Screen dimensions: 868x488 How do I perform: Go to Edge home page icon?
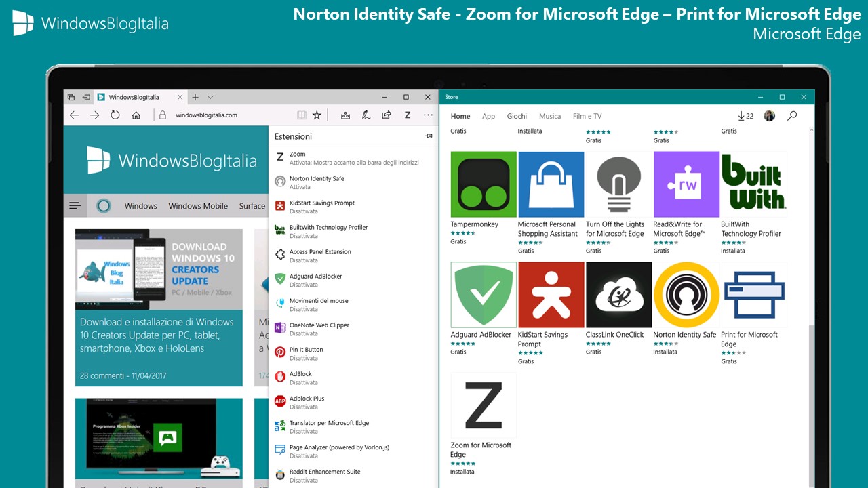pyautogui.click(x=136, y=115)
